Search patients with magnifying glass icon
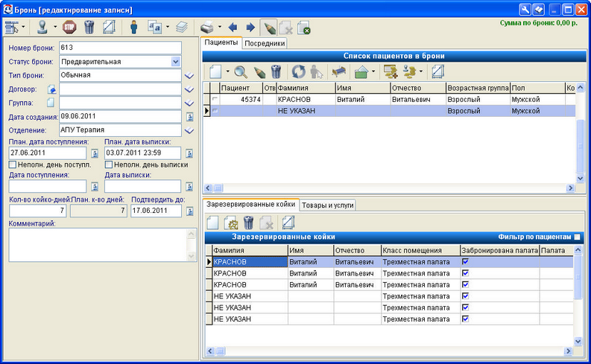The image size is (591, 364). [x=241, y=71]
